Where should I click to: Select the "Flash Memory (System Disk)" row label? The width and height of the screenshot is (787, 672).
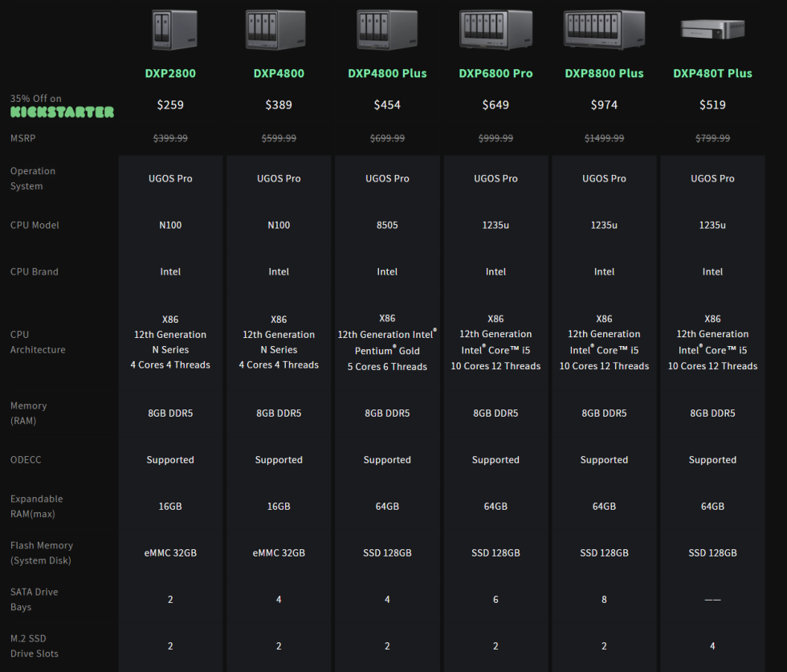(42, 553)
